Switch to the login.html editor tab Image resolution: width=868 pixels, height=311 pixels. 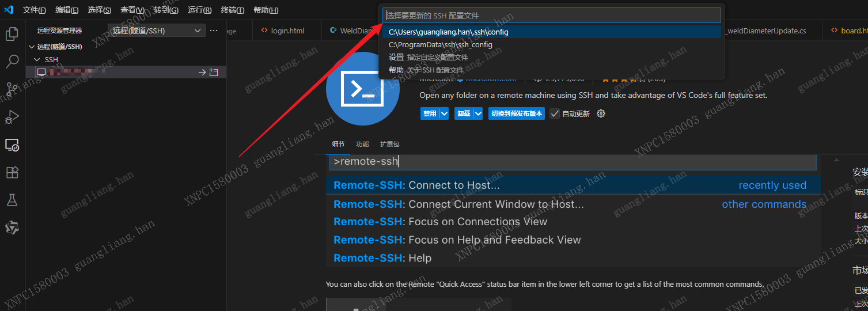click(287, 31)
